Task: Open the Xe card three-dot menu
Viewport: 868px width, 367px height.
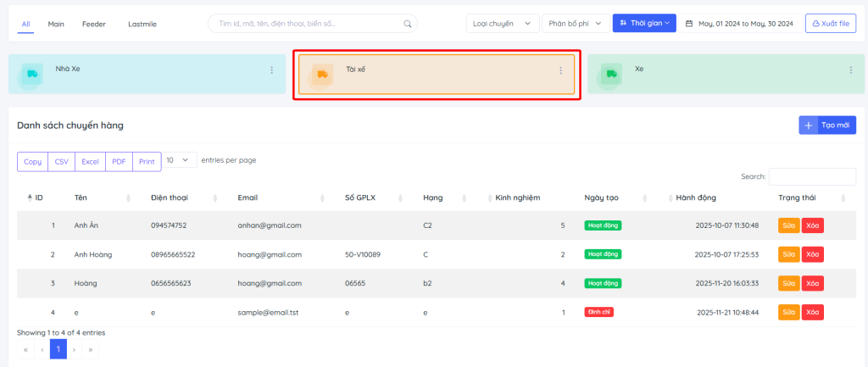Action: coord(850,70)
